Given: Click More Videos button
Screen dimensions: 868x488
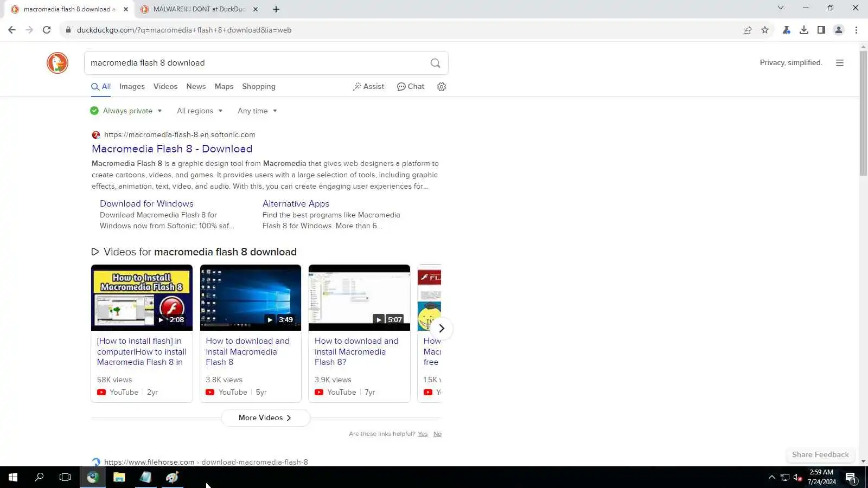Looking at the screenshot, I should pyautogui.click(x=265, y=418).
